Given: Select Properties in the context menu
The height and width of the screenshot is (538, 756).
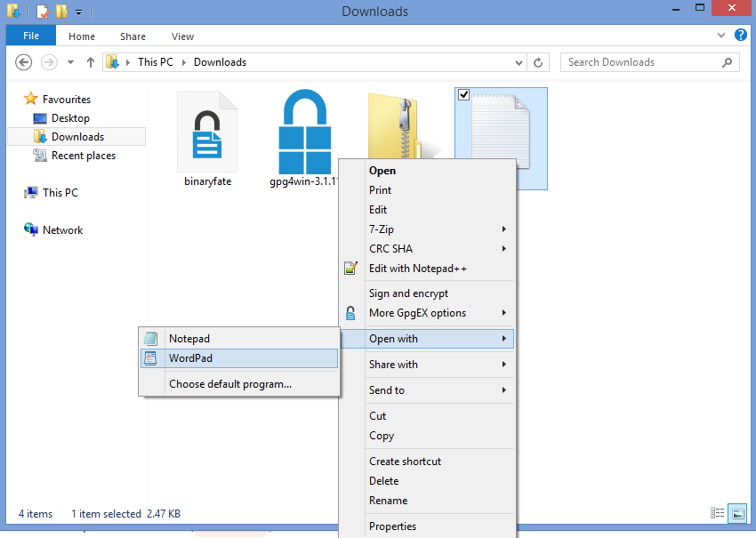Looking at the screenshot, I should 392,526.
